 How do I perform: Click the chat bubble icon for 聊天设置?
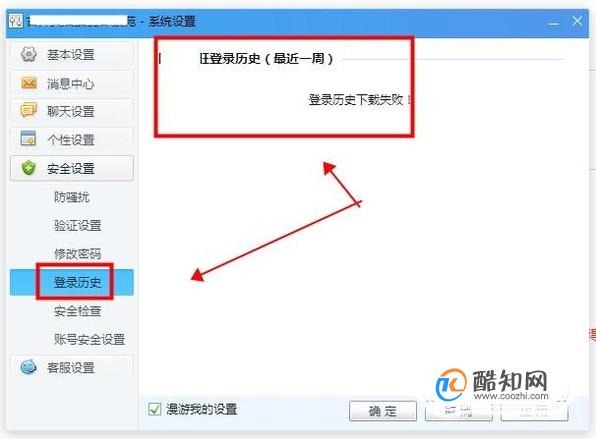pos(29,111)
